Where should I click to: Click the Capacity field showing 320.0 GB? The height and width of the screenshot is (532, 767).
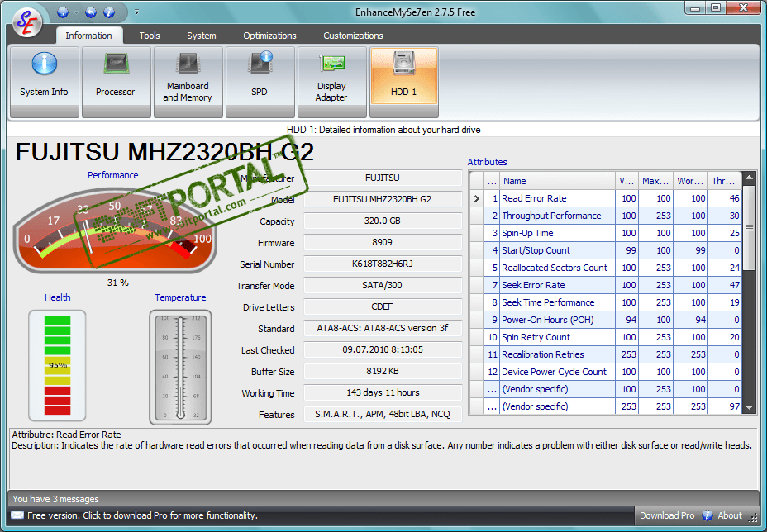click(x=383, y=221)
